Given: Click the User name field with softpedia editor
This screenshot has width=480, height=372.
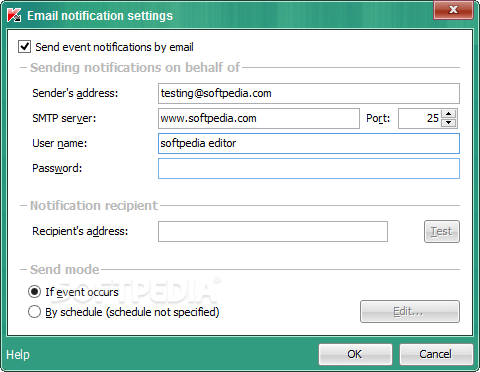Looking at the screenshot, I should tap(309, 143).
